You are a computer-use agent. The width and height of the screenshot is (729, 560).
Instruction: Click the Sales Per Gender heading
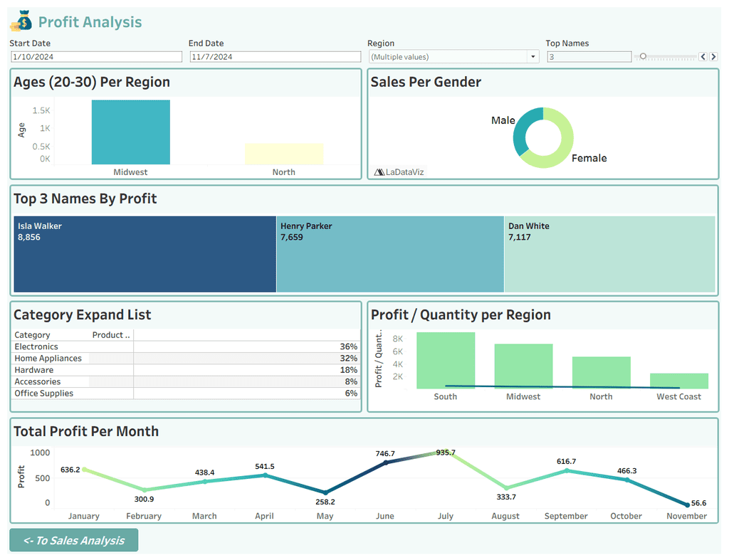pos(426,82)
